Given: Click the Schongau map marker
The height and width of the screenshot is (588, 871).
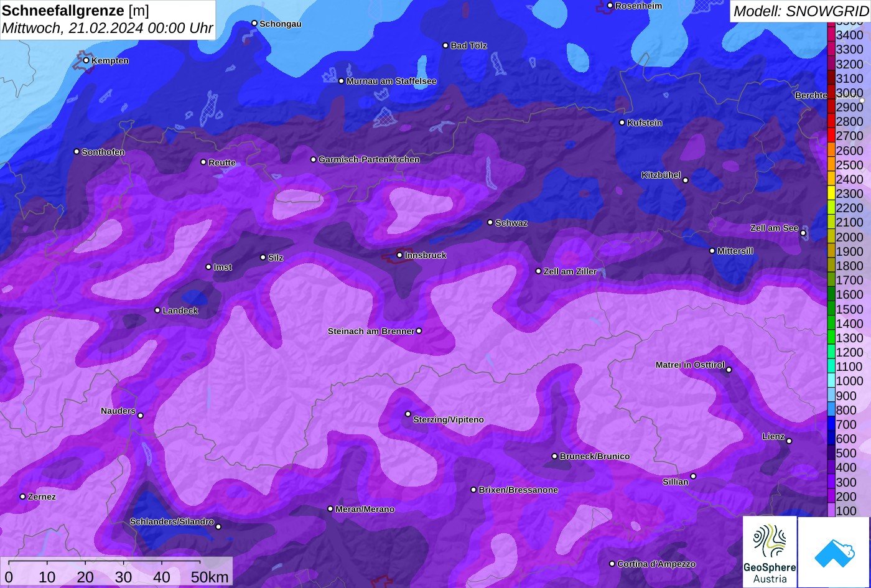Looking at the screenshot, I should coord(254,23).
